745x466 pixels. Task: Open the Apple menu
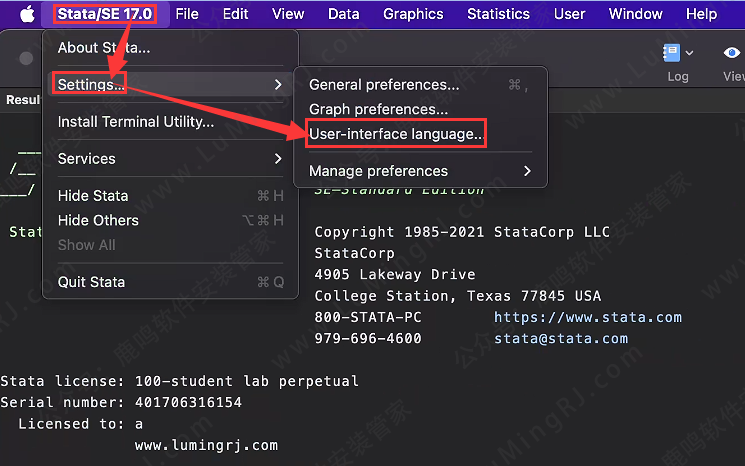tap(27, 14)
